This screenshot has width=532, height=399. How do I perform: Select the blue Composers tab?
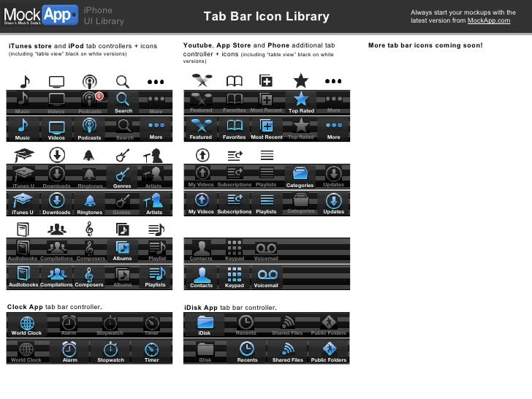[x=89, y=277]
